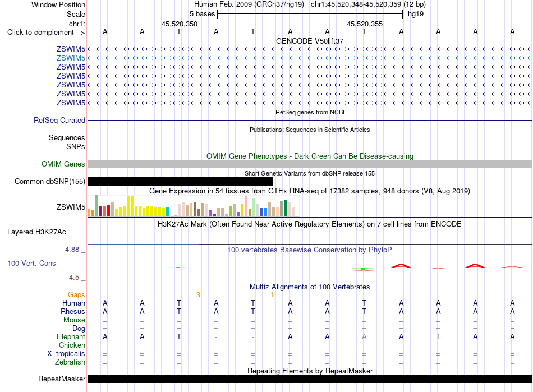This screenshot has width=533, height=392.
Task: Open 'Publications: Sequences in Scientific Articles' title
Action: (x=310, y=130)
